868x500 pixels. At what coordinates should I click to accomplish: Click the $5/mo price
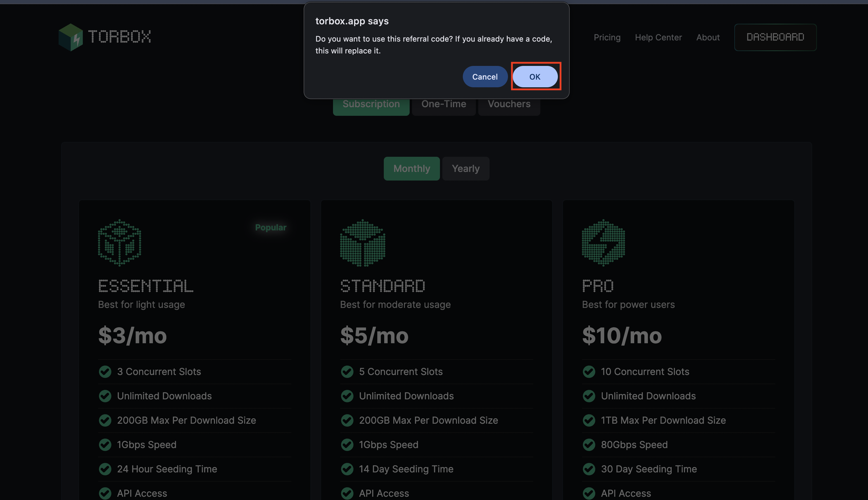[x=374, y=336]
